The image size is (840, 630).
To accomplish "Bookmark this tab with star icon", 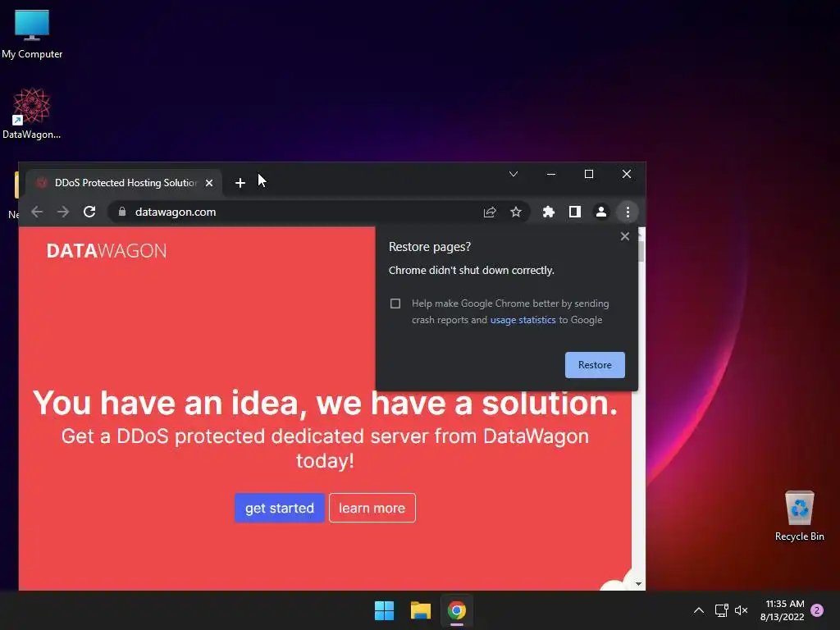I will point(516,212).
